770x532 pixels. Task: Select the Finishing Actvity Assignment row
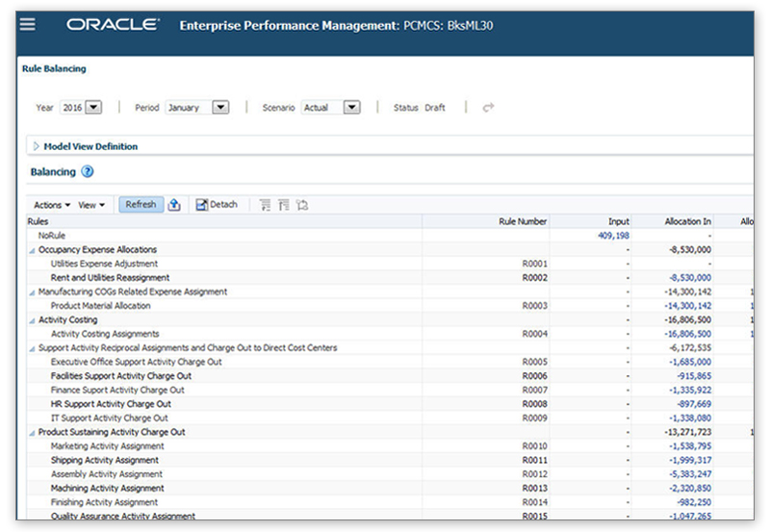coord(104,502)
